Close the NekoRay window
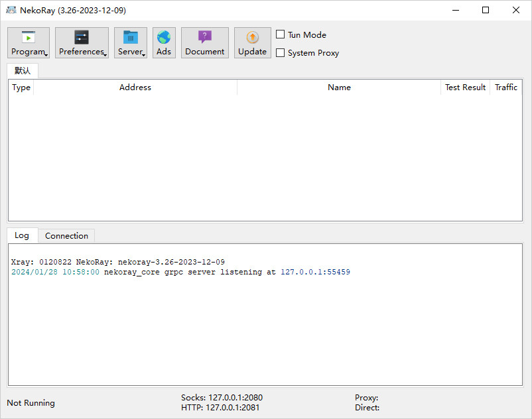The width and height of the screenshot is (532, 419). click(x=515, y=10)
